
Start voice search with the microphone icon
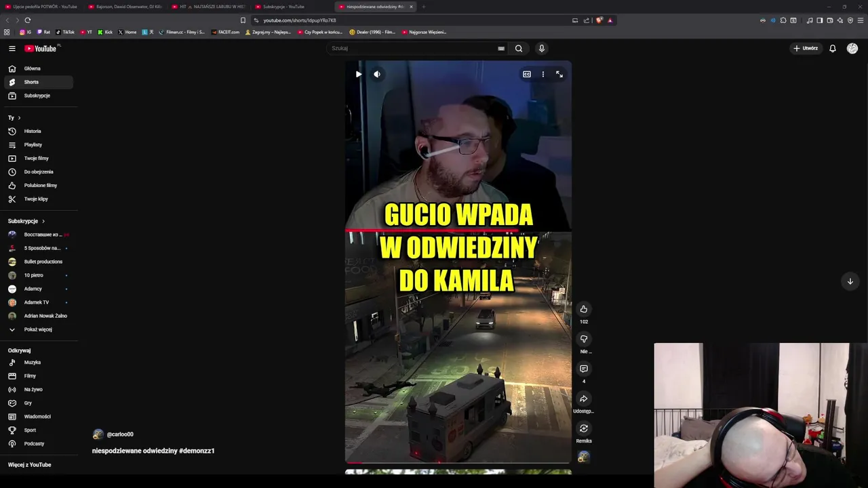[541, 48]
